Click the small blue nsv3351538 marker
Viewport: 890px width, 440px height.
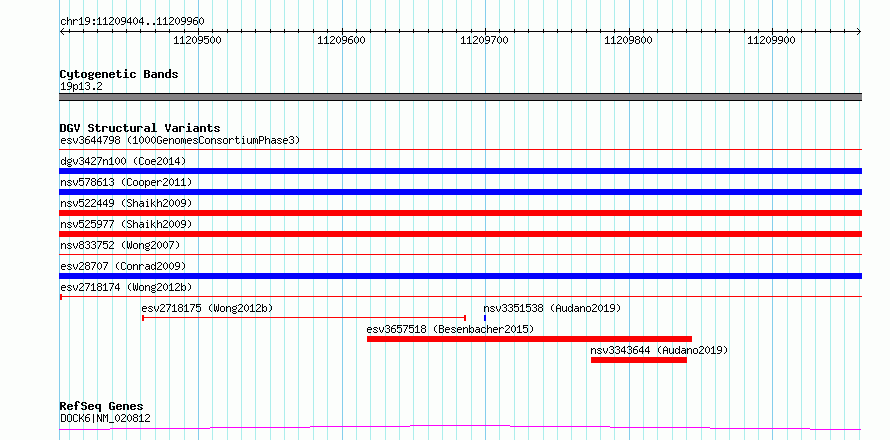[x=485, y=318]
